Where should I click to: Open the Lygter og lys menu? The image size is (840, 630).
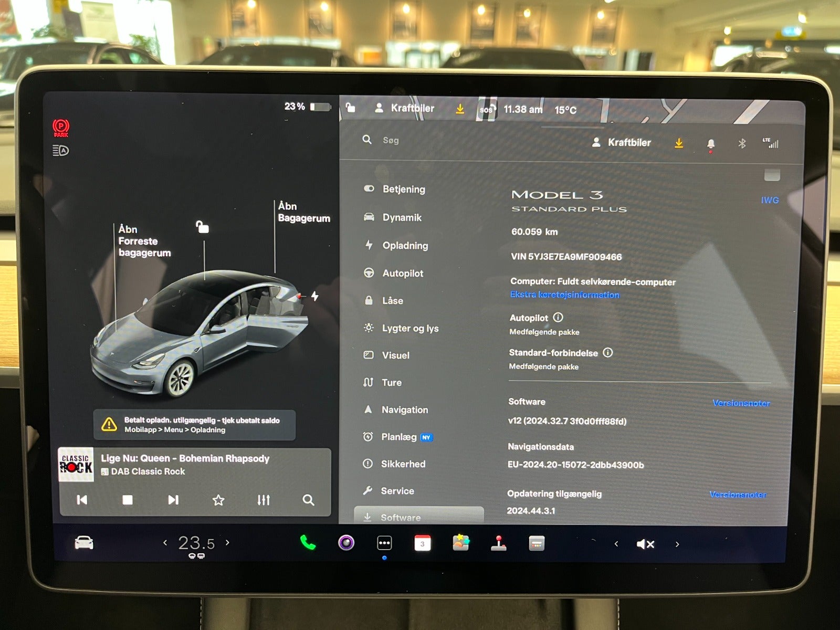pos(401,328)
